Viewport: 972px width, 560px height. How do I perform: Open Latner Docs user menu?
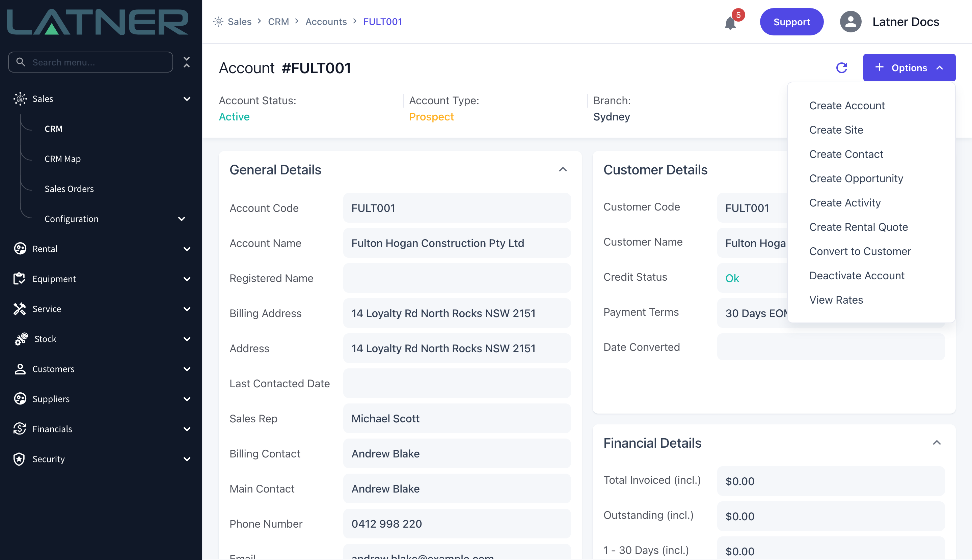(906, 22)
